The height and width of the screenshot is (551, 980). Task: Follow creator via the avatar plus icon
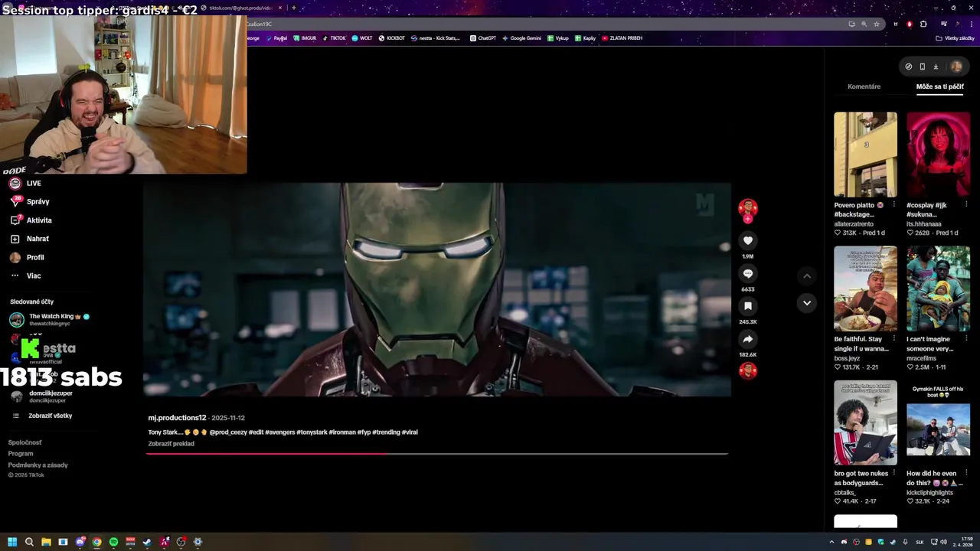[748, 219]
